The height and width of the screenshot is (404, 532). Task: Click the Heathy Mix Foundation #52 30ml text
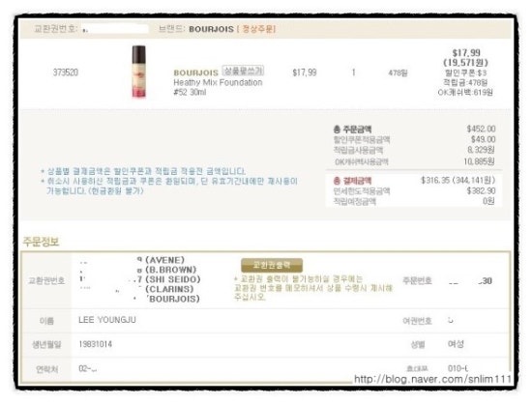tap(218, 87)
